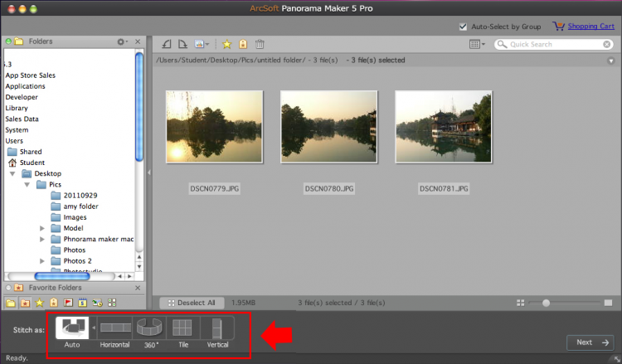Select thumbnail DSCN0779.JPG
Image resolution: width=622 pixels, height=364 pixels.
pyautogui.click(x=214, y=127)
